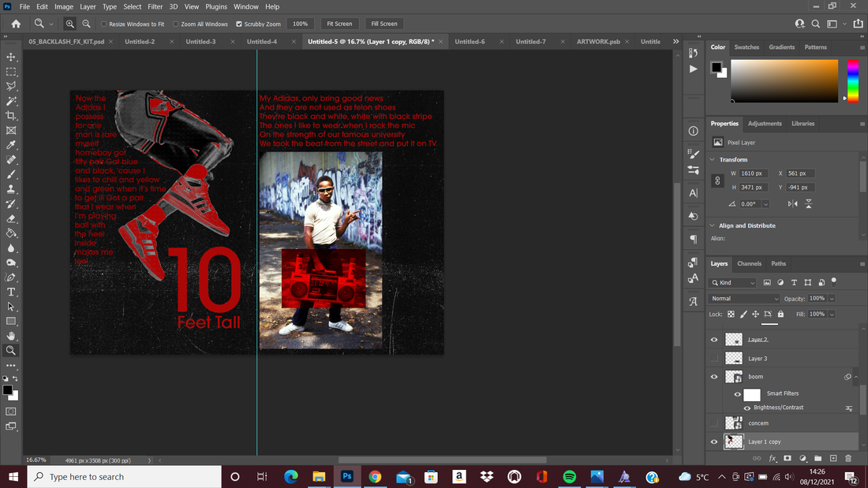Image resolution: width=868 pixels, height=488 pixels.
Task: Open layer Fill dropdown arrow
Action: pos(832,315)
